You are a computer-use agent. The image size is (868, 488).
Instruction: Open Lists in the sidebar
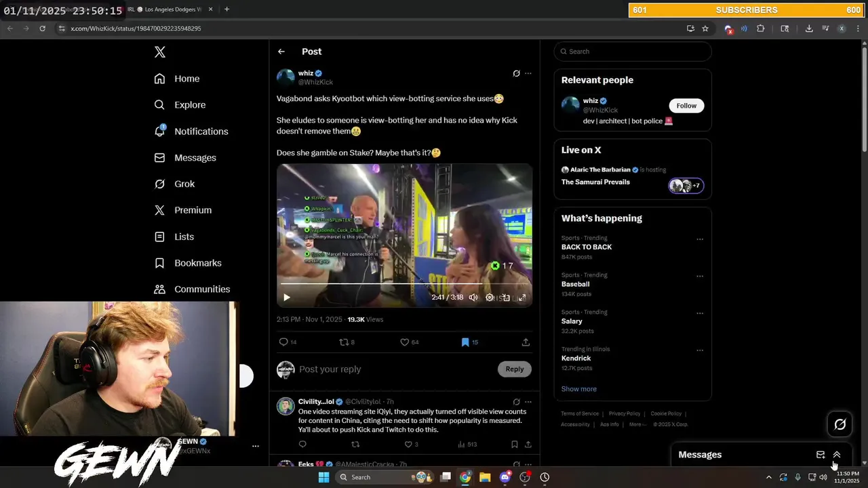point(174,237)
